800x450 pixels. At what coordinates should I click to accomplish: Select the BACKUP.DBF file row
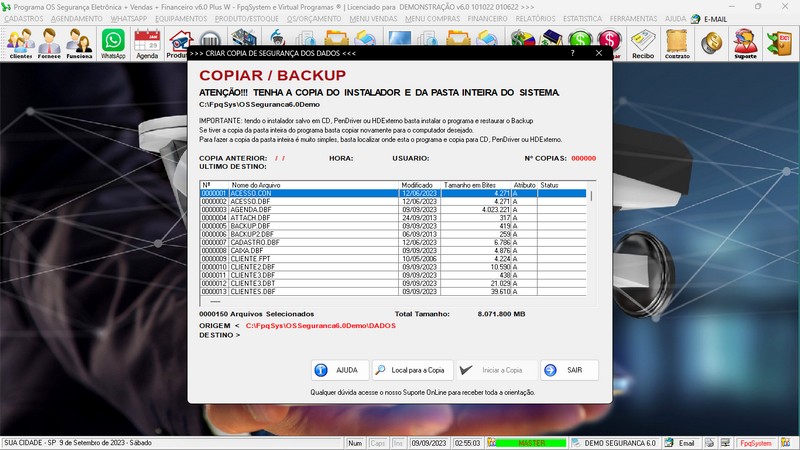pos(393,226)
